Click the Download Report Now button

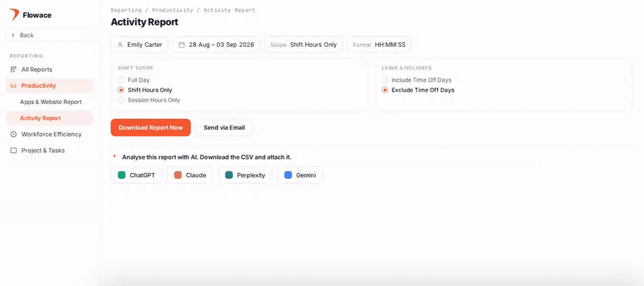point(151,128)
